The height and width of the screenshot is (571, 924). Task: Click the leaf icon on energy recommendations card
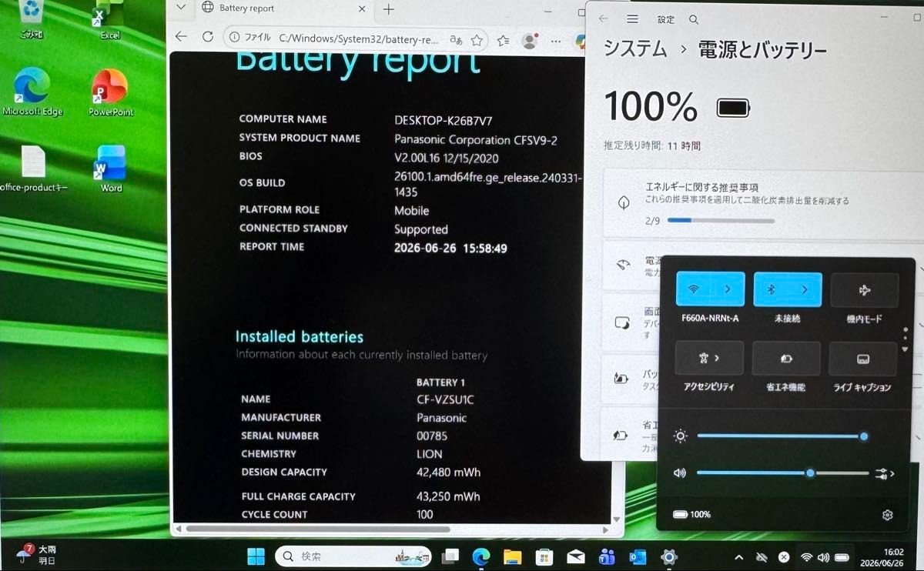tap(623, 202)
